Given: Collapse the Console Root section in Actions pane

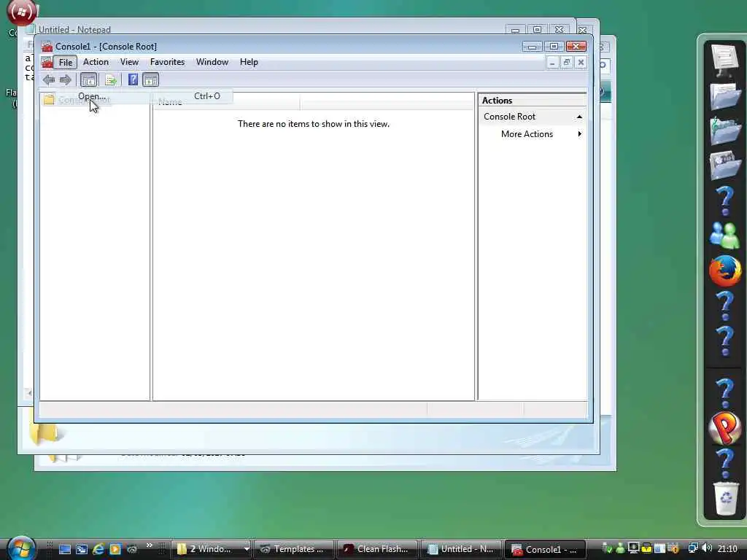Looking at the screenshot, I should click(x=579, y=117).
